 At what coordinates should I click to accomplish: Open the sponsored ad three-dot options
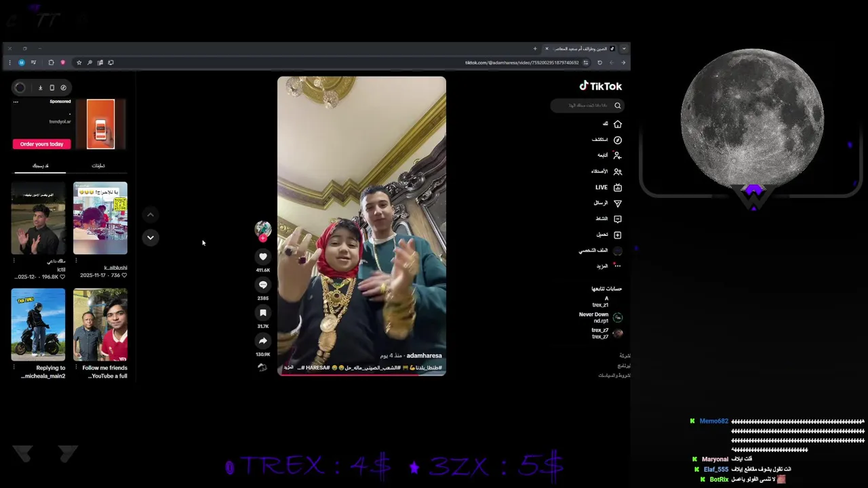pyautogui.click(x=16, y=102)
